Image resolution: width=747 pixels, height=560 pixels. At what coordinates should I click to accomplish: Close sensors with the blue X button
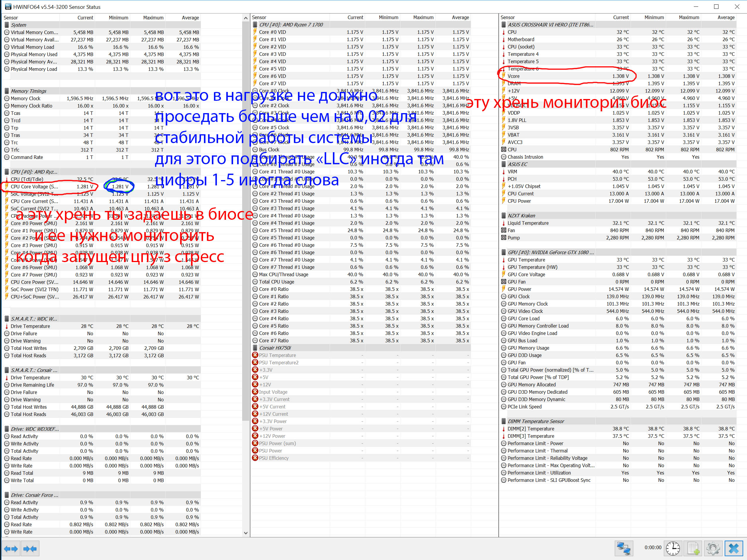point(733,548)
